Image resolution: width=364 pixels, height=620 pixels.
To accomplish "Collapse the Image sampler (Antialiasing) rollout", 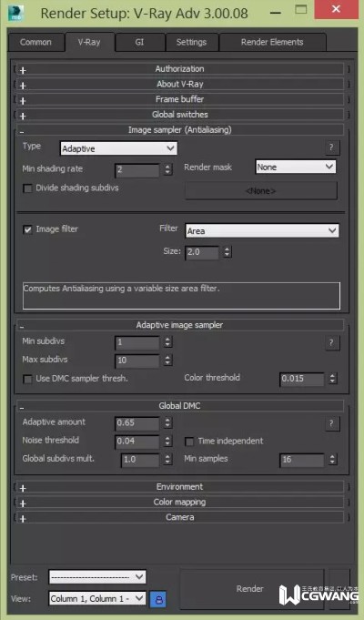I will coord(180,129).
